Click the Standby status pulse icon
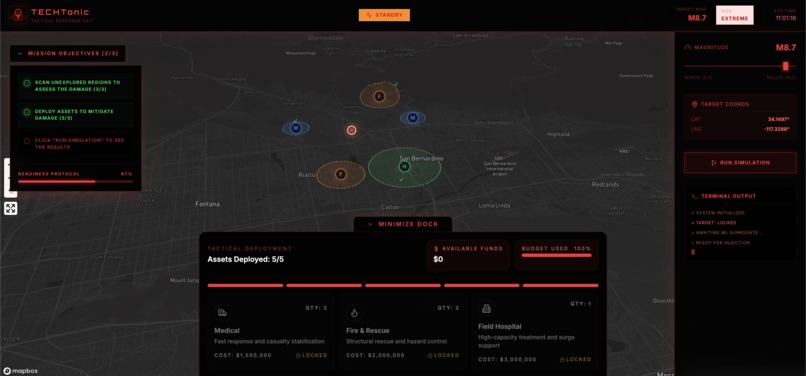The width and height of the screenshot is (806, 376). pyautogui.click(x=369, y=15)
